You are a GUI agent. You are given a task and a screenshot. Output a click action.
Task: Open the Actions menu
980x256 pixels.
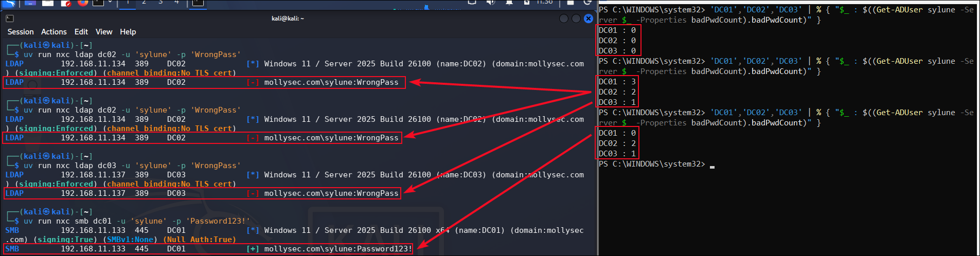(x=54, y=32)
